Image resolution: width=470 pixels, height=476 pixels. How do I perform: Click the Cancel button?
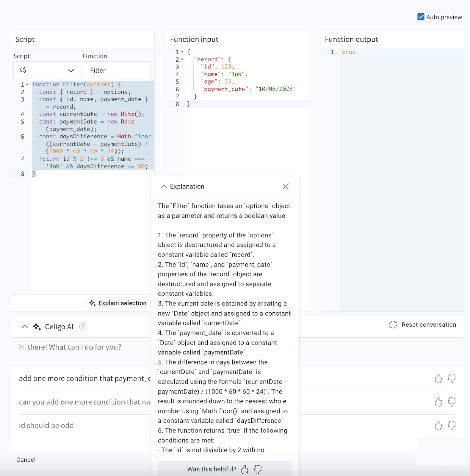click(26, 460)
